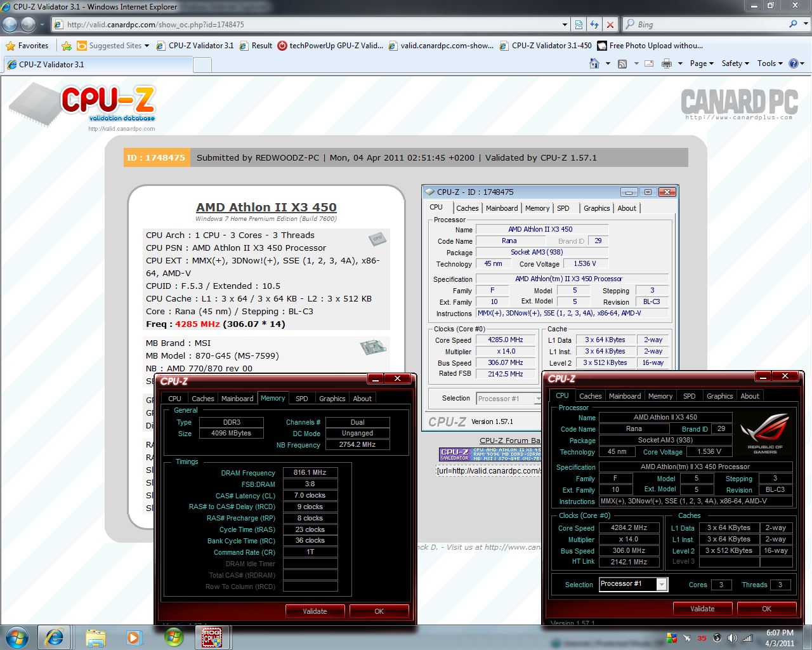
Task: Click Validate in the ROG CPU-Z processor window
Action: (x=702, y=609)
